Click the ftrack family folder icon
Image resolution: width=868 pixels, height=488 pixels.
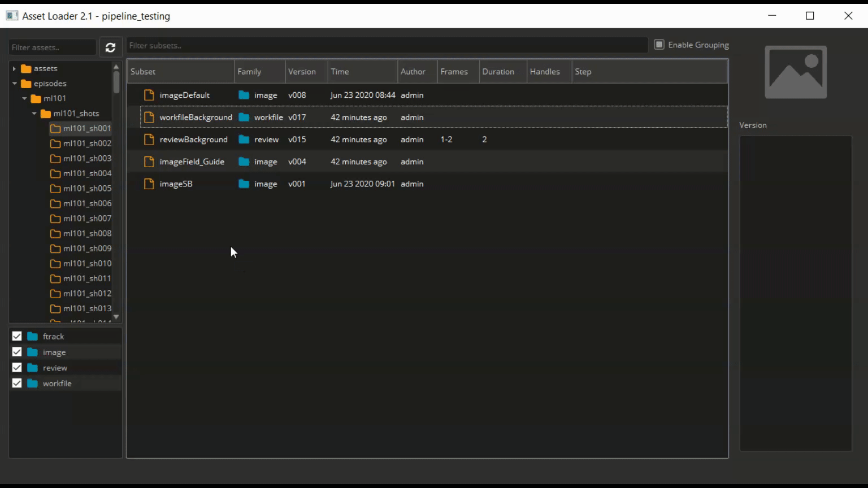33,337
